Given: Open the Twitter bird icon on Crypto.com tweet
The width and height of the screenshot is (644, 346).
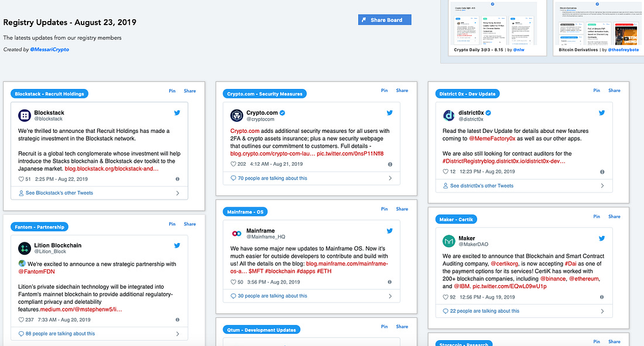Looking at the screenshot, I should pos(390,112).
